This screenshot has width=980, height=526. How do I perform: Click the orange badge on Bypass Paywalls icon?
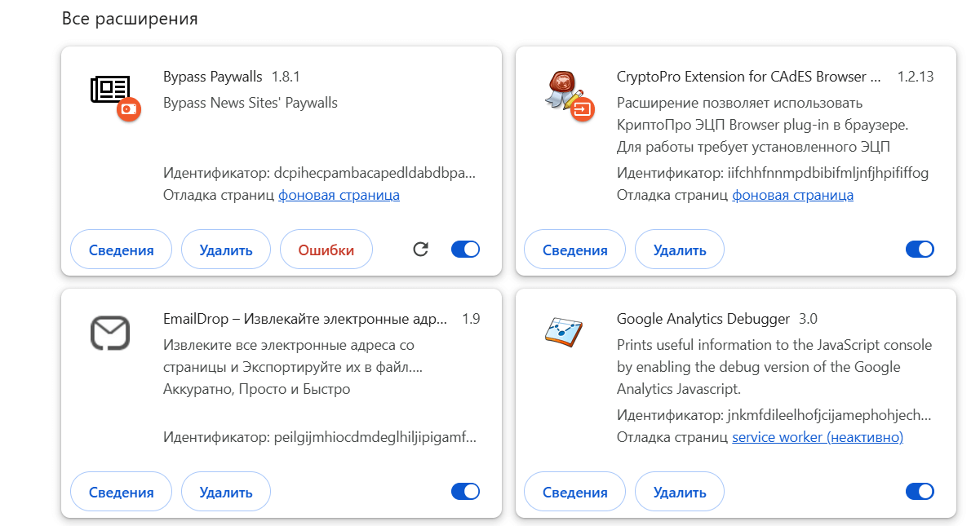(128, 108)
